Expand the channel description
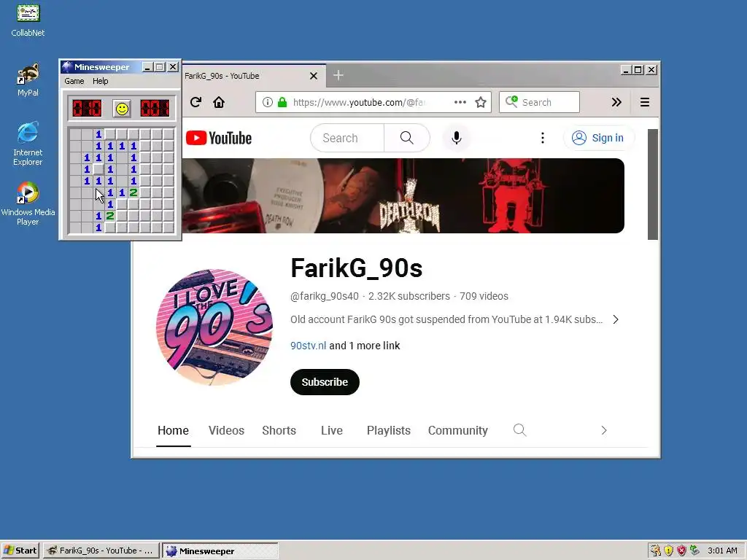Screen dimensions: 747x560 [616, 319]
